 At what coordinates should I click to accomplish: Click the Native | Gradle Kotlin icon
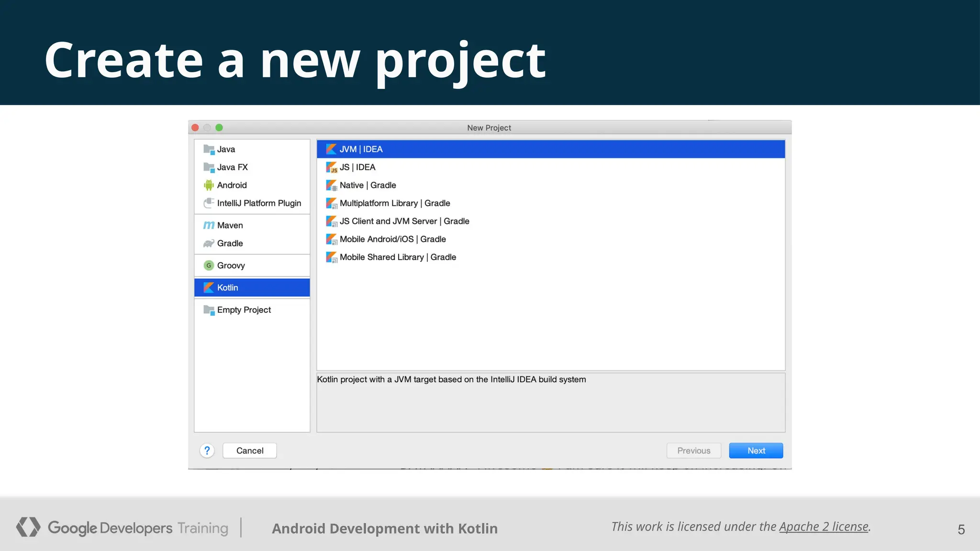click(x=331, y=185)
